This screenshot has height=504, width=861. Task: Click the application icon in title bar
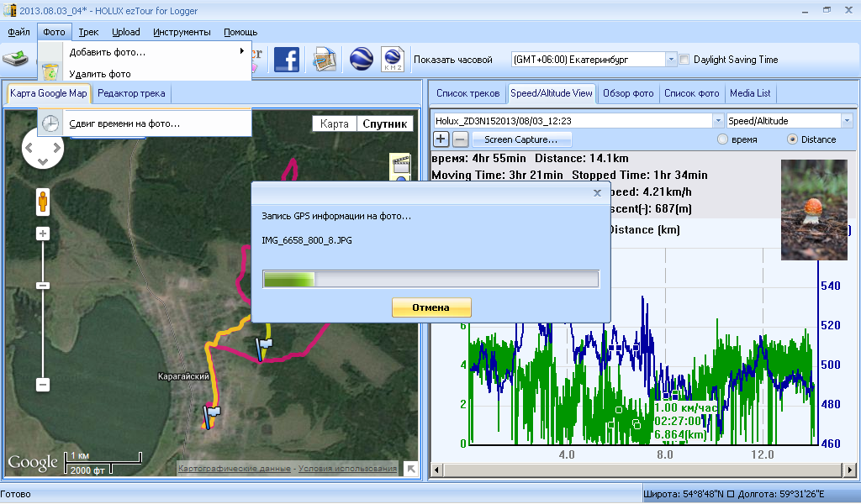9,10
